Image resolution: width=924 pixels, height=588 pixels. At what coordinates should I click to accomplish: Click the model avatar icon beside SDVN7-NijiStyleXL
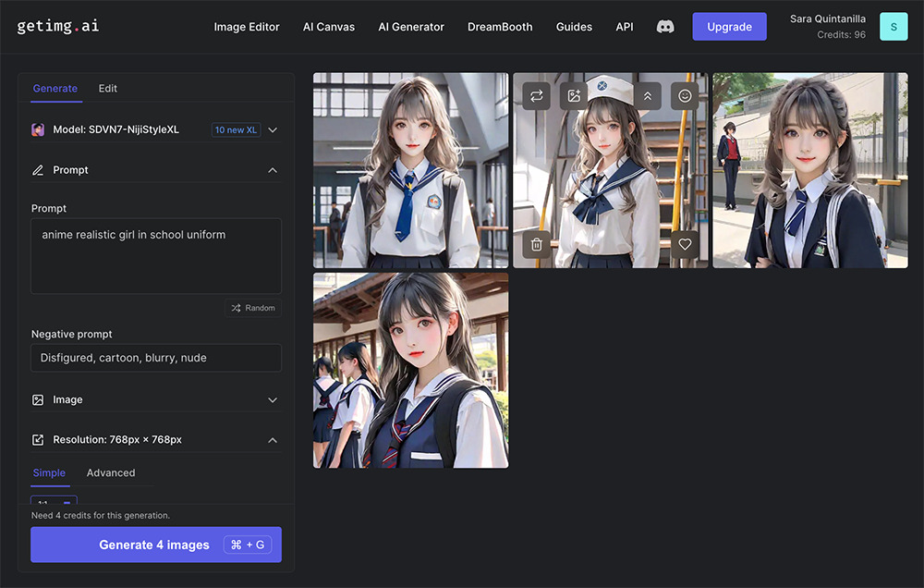tap(38, 129)
